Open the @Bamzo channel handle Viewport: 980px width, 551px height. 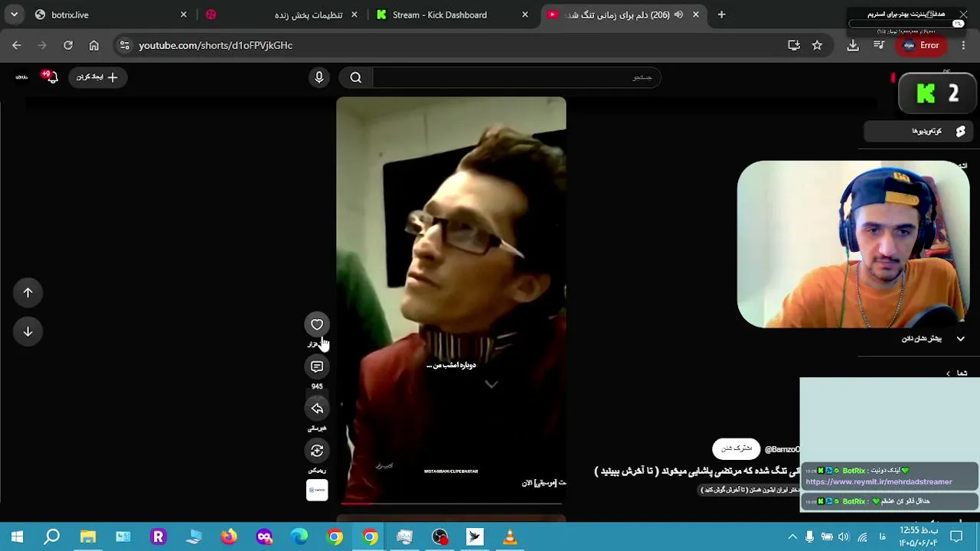pyautogui.click(x=782, y=449)
